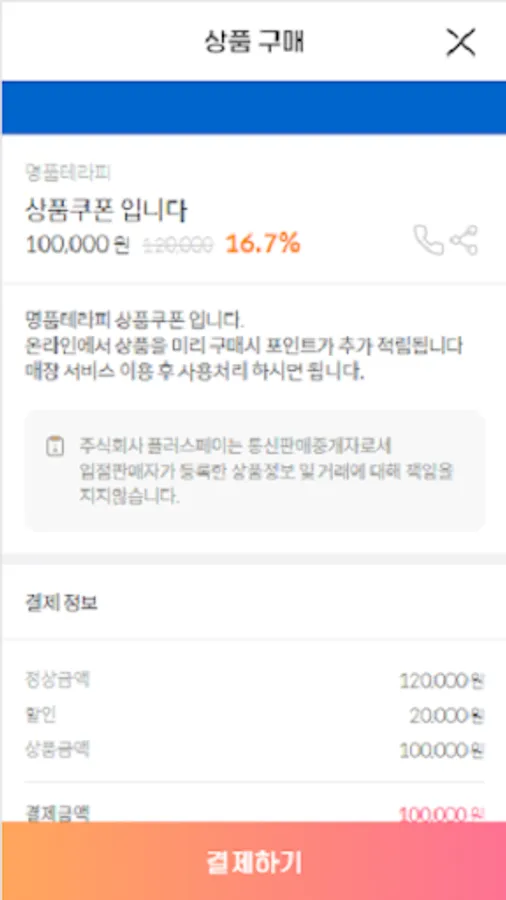
Task: Click the orange 16.7% discount rate
Action: coord(263,244)
